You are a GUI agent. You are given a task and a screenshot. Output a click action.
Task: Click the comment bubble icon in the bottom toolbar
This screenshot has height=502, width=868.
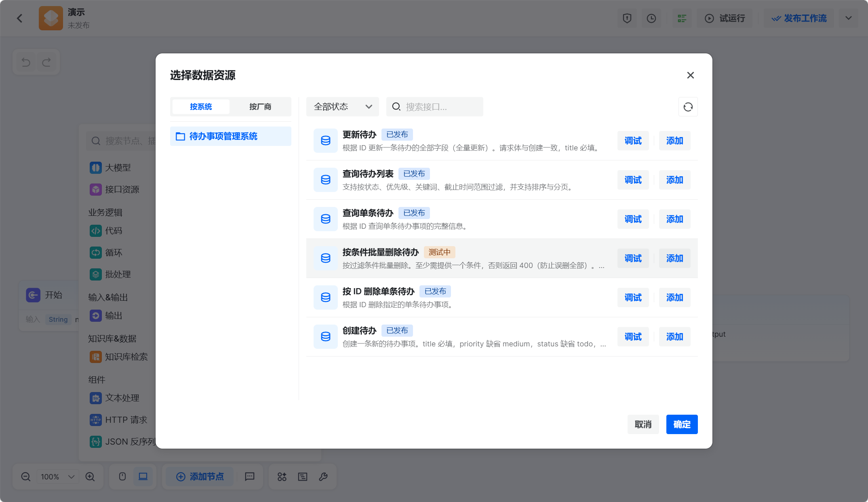249,477
